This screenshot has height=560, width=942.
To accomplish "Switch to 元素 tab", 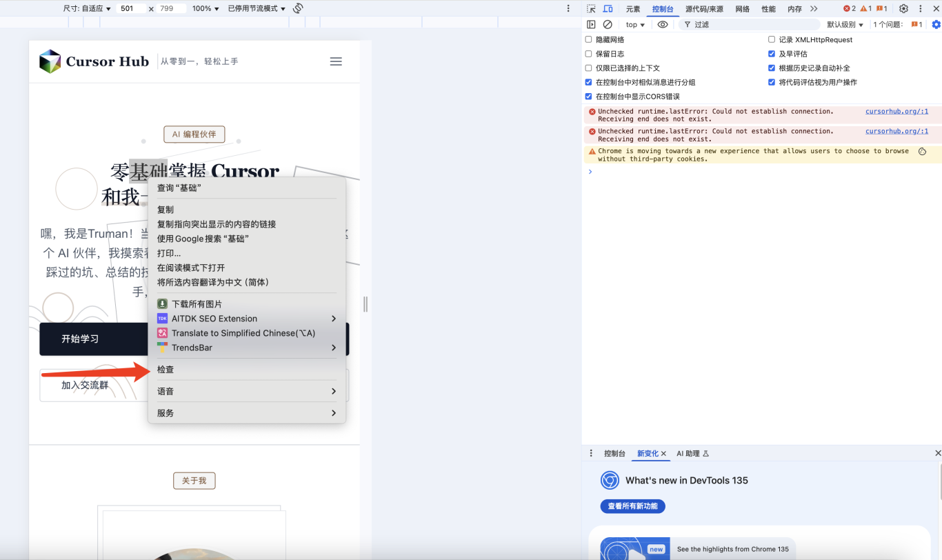I will click(633, 9).
